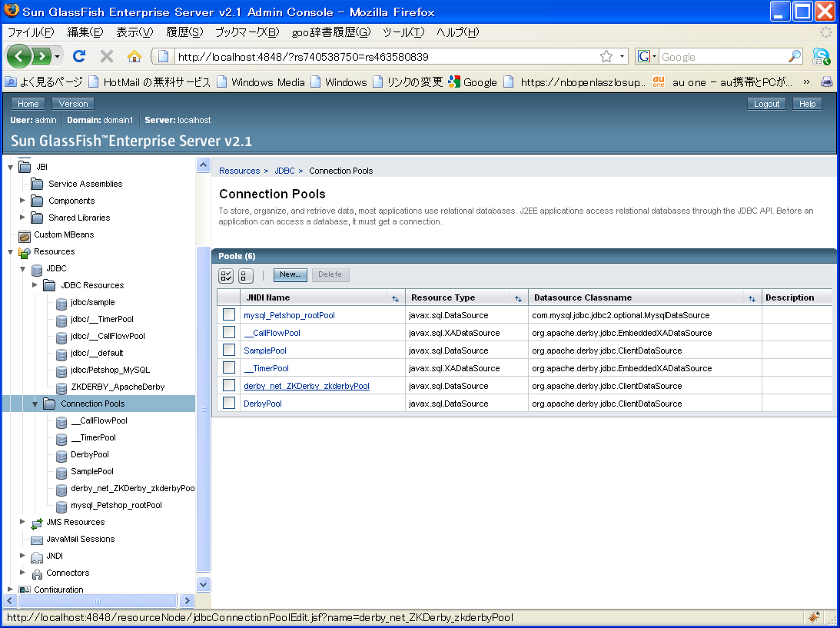Click the Home button in console header
This screenshot has height=628, width=840.
28,104
